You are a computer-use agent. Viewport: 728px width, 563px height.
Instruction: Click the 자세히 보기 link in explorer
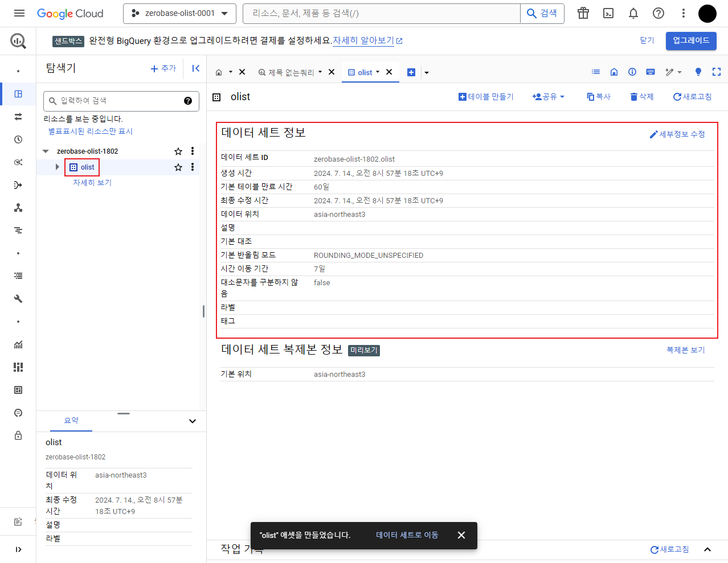[92, 183]
